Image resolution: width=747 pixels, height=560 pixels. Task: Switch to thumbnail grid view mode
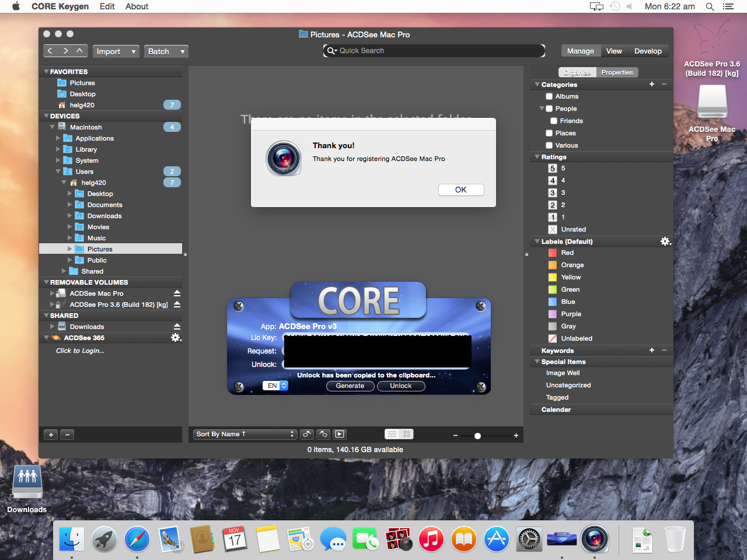pyautogui.click(x=407, y=434)
